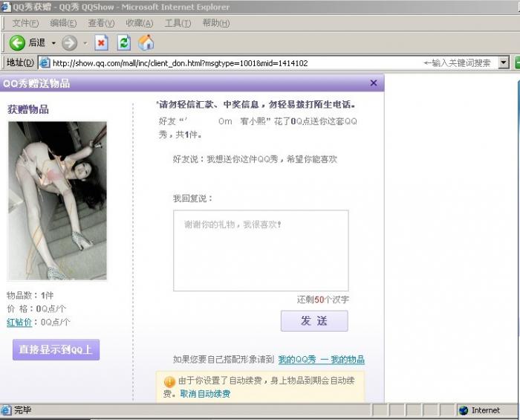This screenshot has height=420, width=520.
Task: Open the 帮助(H) menu
Action: pos(216,23)
